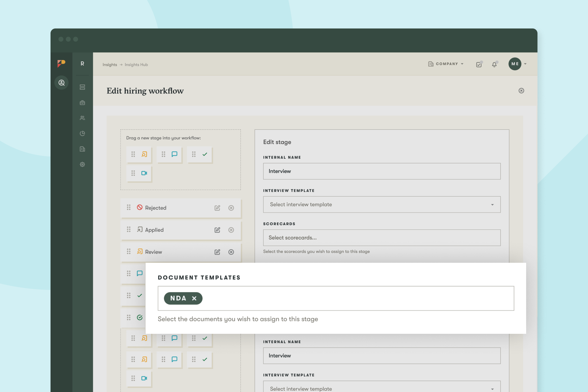Click the Internal Name field containing Interview

382,171
